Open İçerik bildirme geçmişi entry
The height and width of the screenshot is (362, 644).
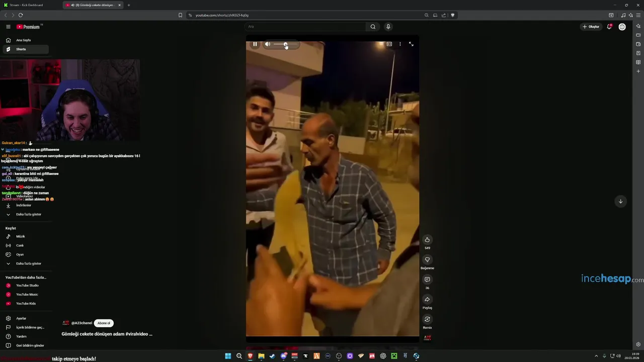[x=25, y=327]
